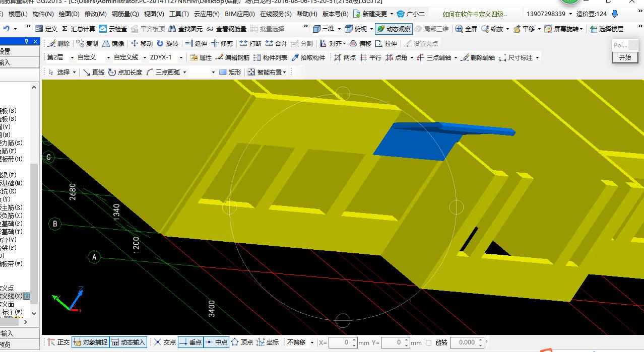The image size is (644, 352).
Task: Toggle 动态输入 dynamic input
Action: click(128, 342)
